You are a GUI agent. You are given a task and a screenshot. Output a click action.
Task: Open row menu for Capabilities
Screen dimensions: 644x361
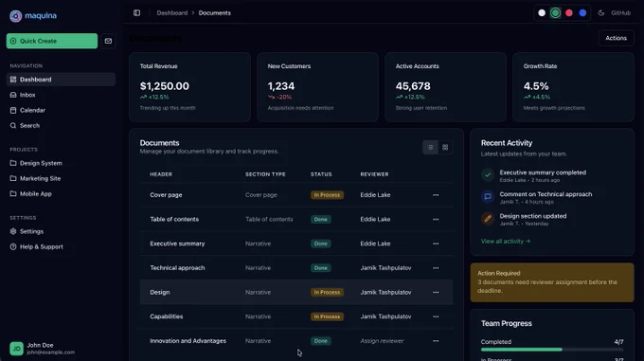[436, 316]
